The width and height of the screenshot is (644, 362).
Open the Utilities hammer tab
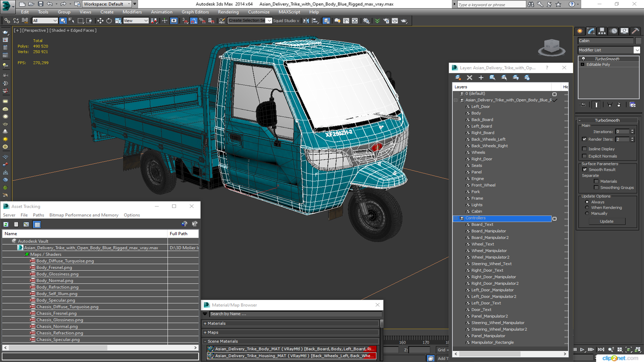point(635,31)
